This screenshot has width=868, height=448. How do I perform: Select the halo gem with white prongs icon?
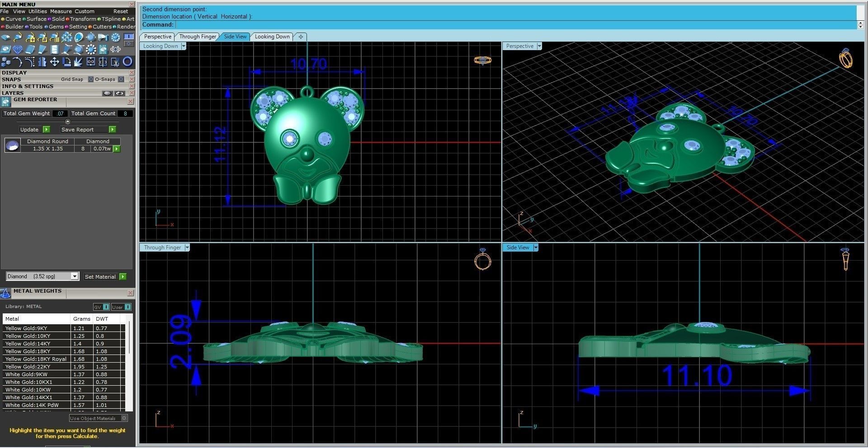[x=91, y=49]
